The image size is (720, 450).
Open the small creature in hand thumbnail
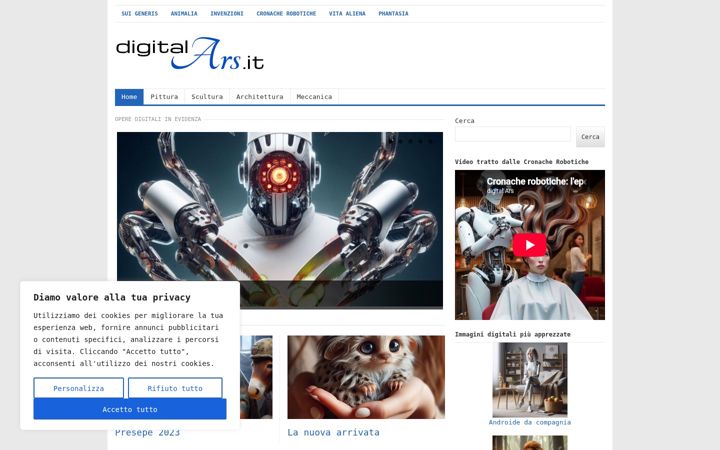366,377
